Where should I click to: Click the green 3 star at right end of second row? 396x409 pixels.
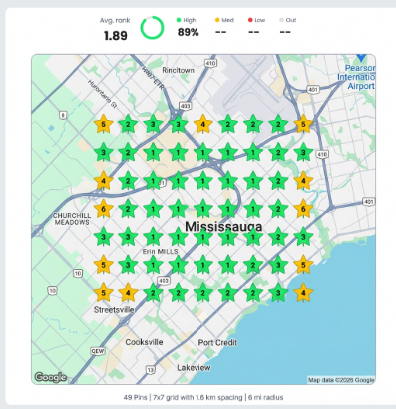point(303,153)
